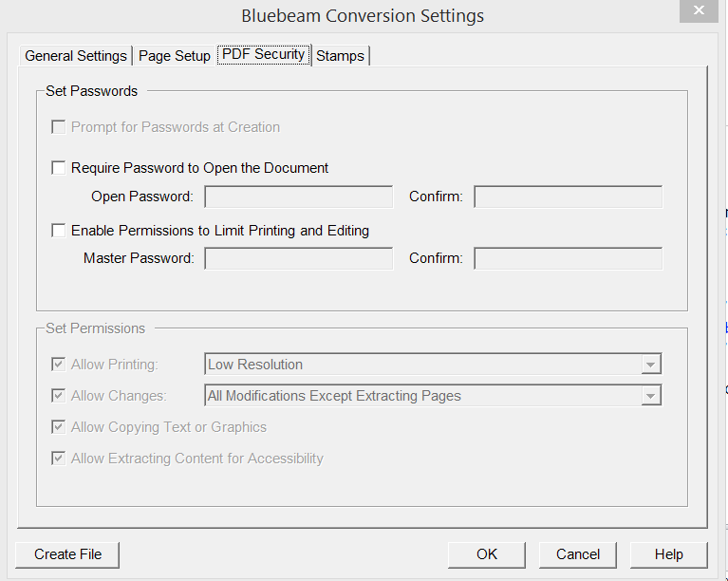Toggle Allow Extracting Content for Accessibility checkbox
The image size is (728, 581).
[59, 459]
